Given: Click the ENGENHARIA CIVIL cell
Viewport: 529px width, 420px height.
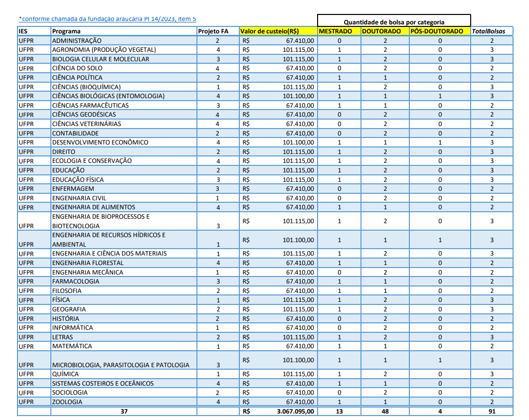Looking at the screenshot, I should point(124,198).
